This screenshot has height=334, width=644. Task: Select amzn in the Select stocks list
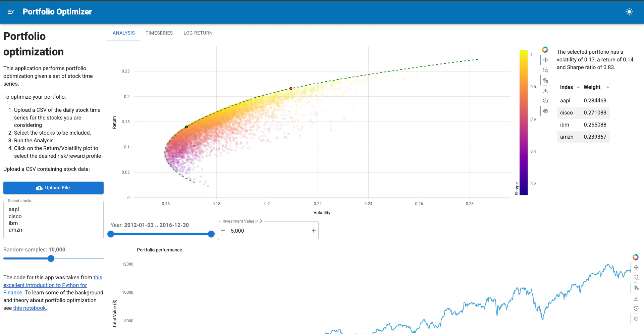(15, 230)
